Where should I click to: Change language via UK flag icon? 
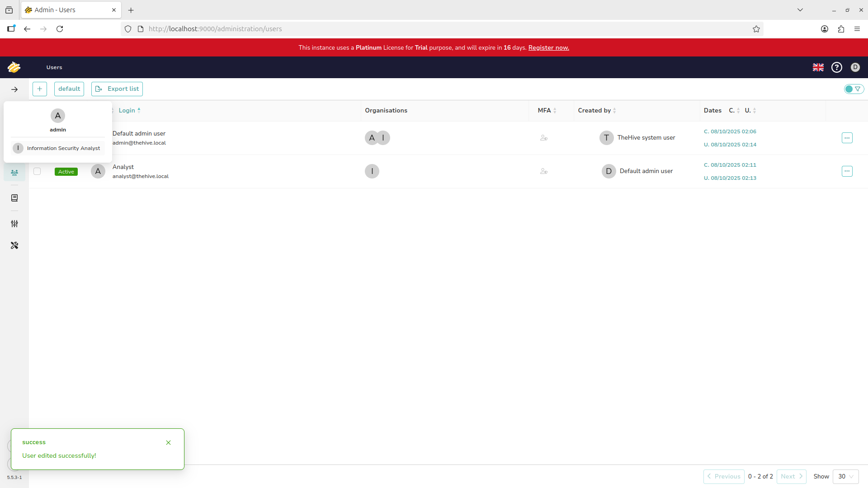pyautogui.click(x=818, y=67)
